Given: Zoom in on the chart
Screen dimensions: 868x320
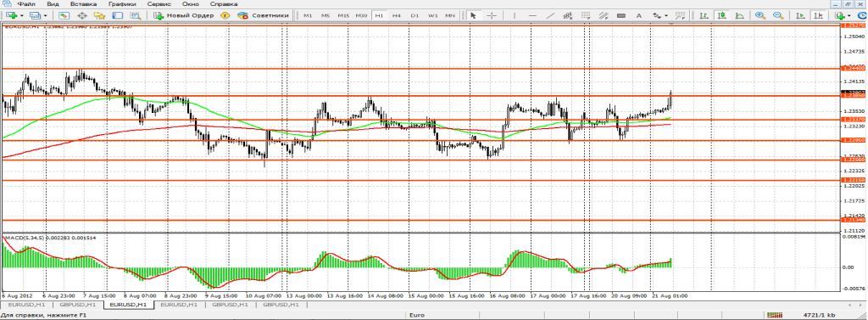Looking at the screenshot, I should pyautogui.click(x=760, y=15).
